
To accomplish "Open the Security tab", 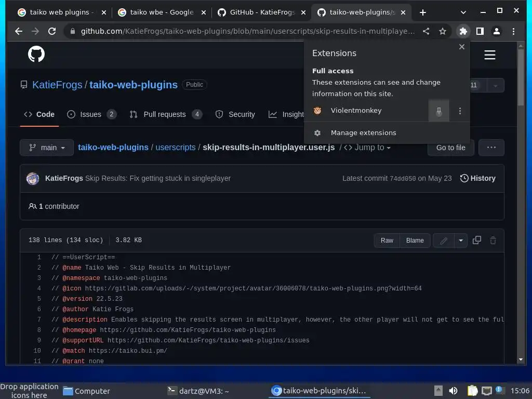I will click(x=235, y=114).
